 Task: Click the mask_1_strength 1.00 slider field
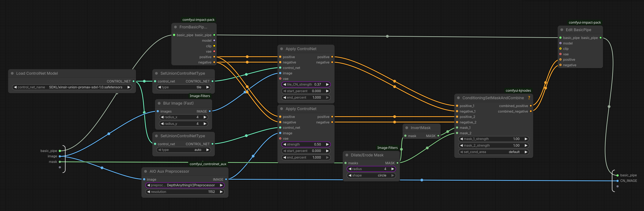click(494, 139)
